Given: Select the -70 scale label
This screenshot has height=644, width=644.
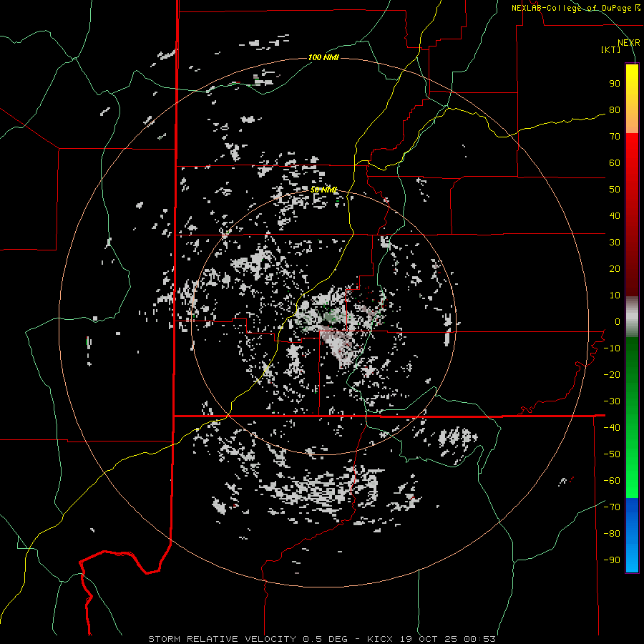Looking at the screenshot, I should (612, 507).
